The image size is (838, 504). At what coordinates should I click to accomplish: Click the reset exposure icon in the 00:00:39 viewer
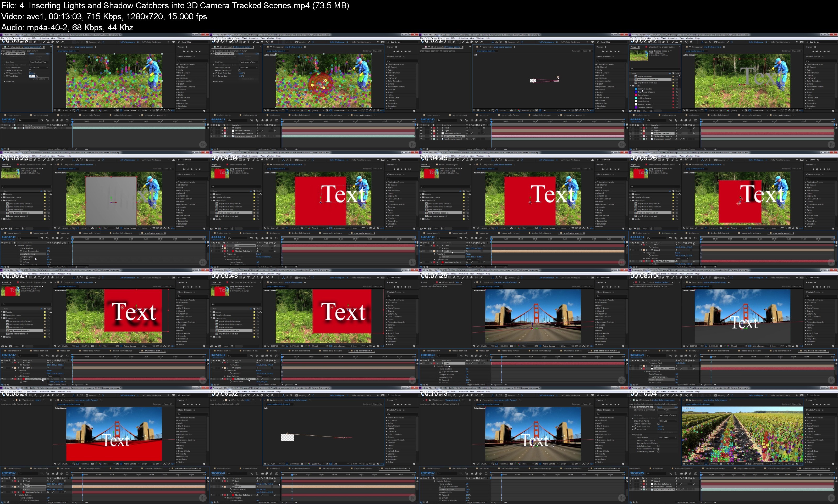coord(169,110)
